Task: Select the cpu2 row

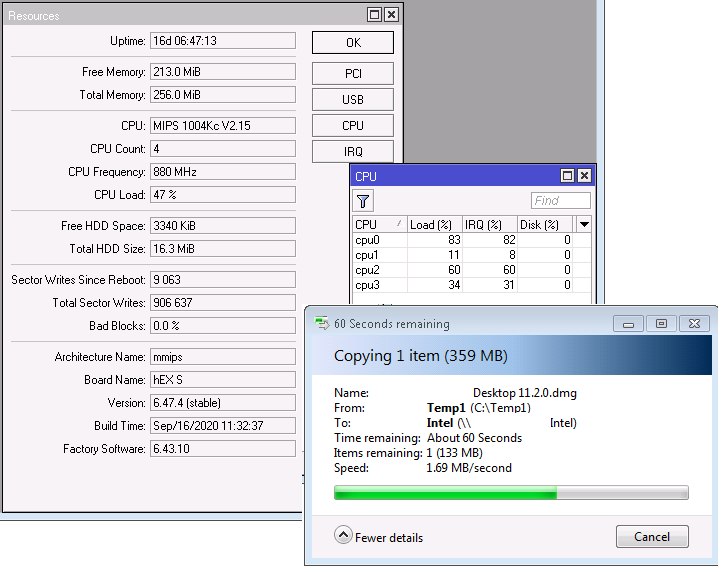Action: point(471,270)
